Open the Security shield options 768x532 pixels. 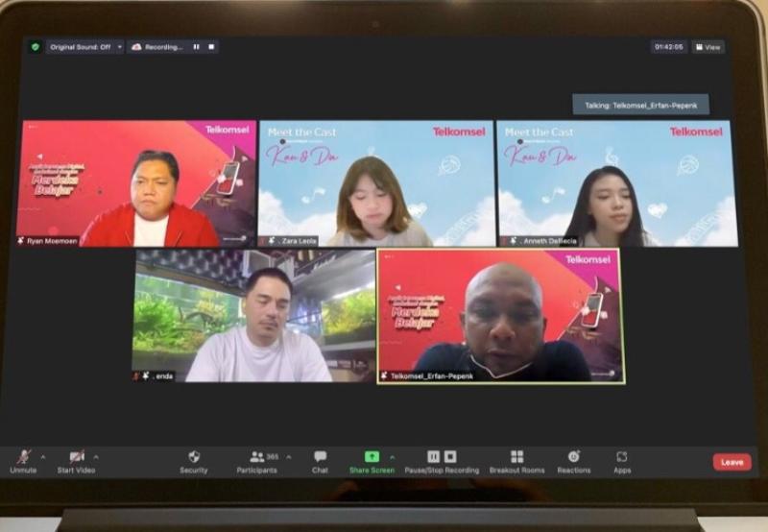point(194,457)
